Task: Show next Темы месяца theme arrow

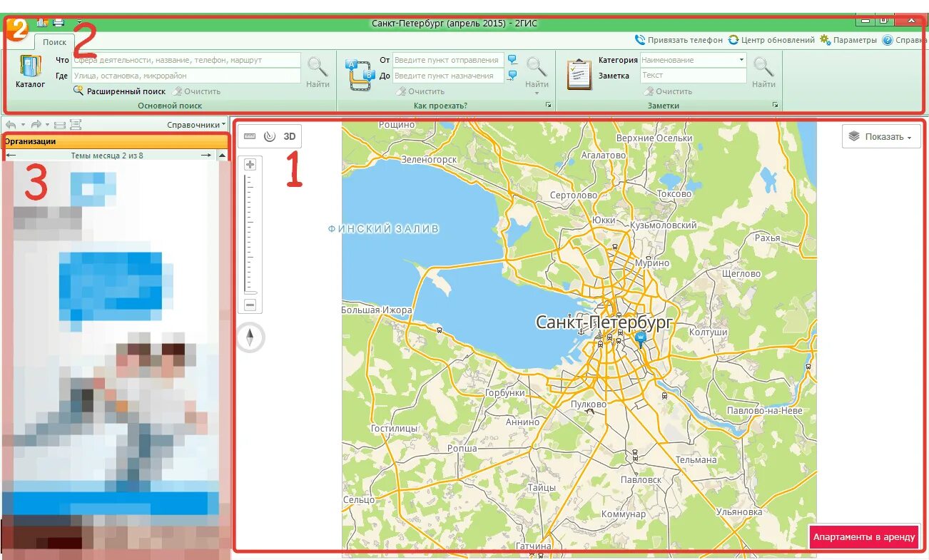Action: click(205, 155)
